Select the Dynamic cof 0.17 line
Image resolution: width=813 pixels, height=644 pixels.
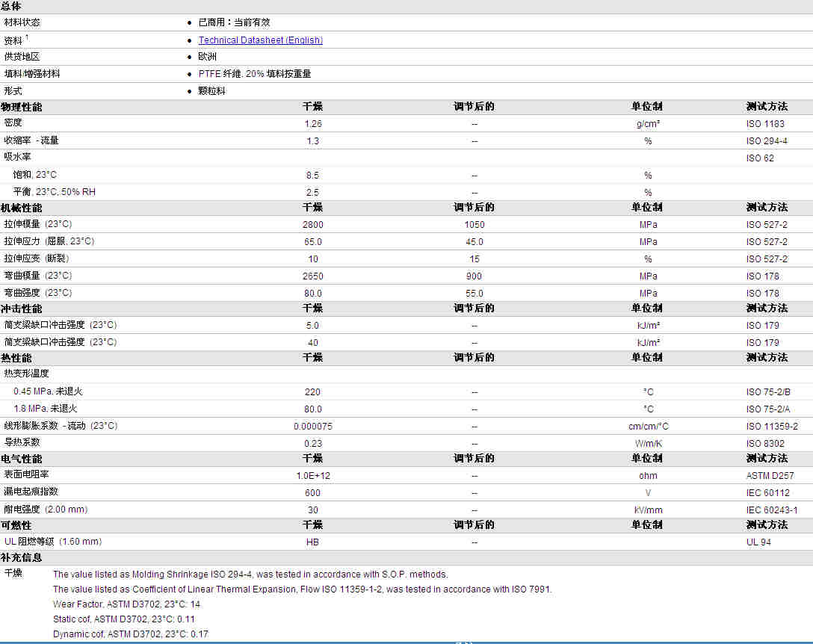[x=131, y=634]
